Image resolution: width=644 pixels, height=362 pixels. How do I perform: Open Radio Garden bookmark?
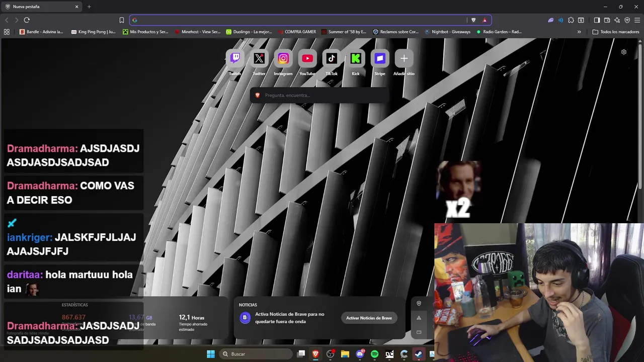click(499, 32)
